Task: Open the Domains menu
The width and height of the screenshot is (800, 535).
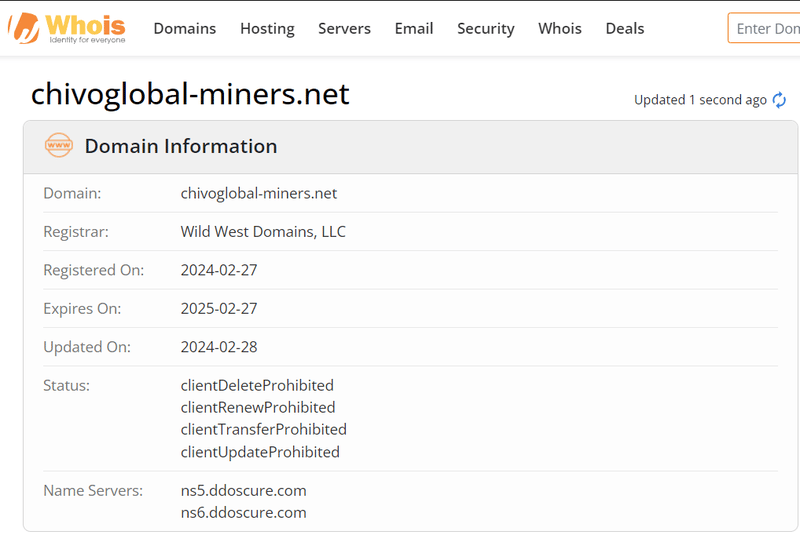Action: click(185, 29)
